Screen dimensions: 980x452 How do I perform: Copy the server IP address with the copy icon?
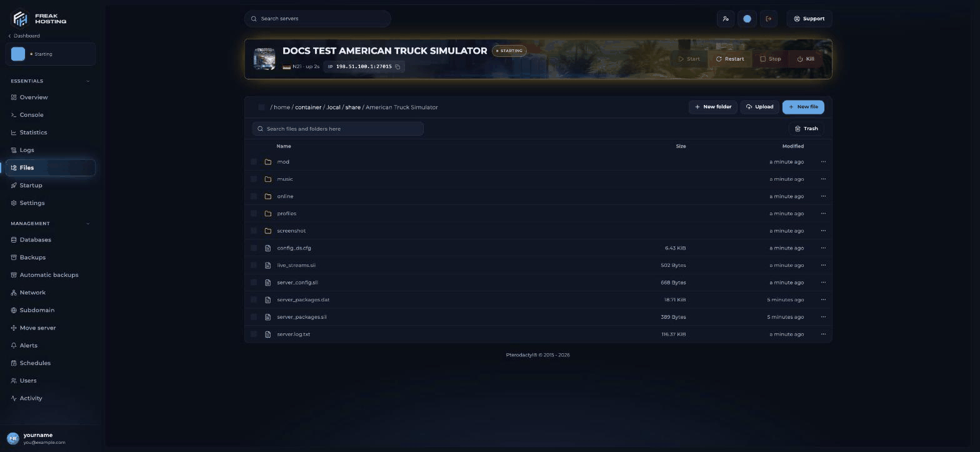pos(397,67)
